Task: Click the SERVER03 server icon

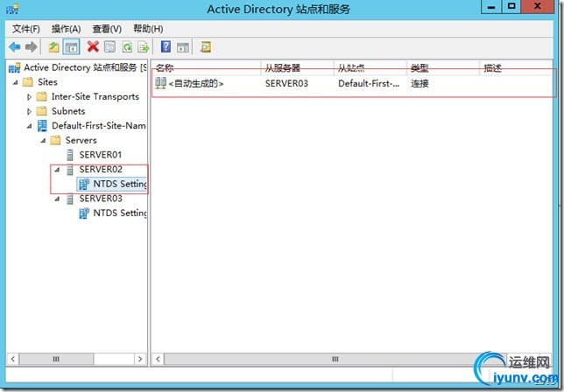Action: coord(70,199)
